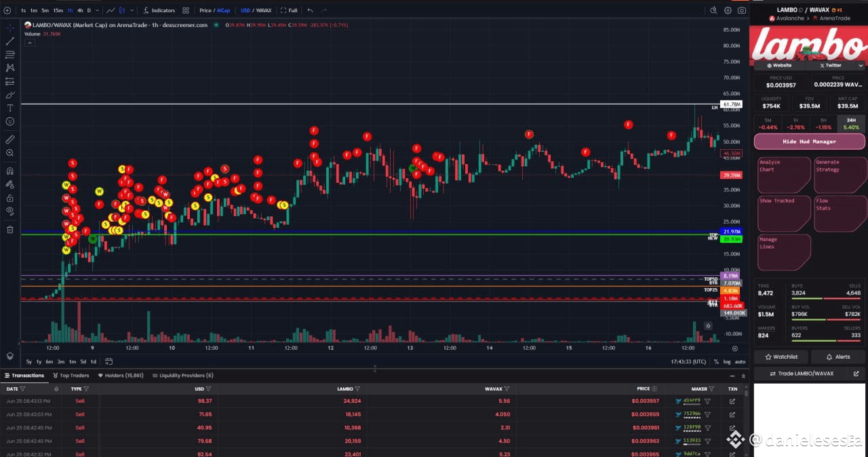Select the 5y date range

pos(29,361)
